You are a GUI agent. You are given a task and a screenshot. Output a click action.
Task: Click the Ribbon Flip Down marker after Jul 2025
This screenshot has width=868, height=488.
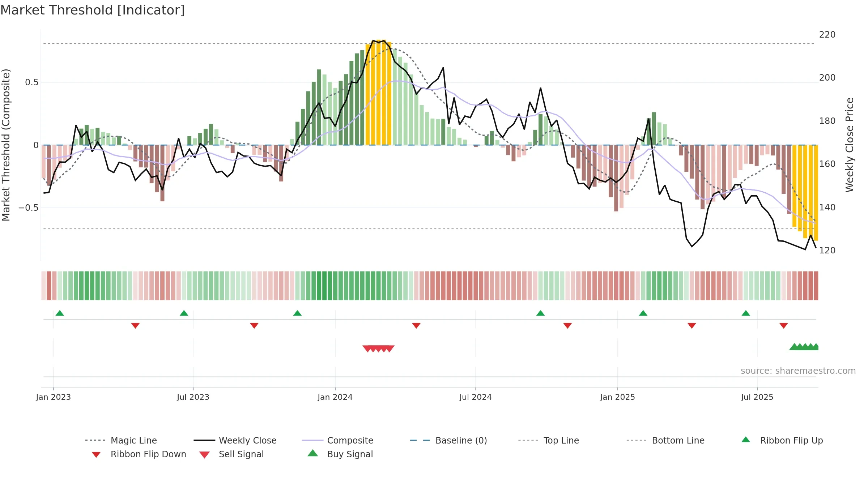click(x=784, y=326)
